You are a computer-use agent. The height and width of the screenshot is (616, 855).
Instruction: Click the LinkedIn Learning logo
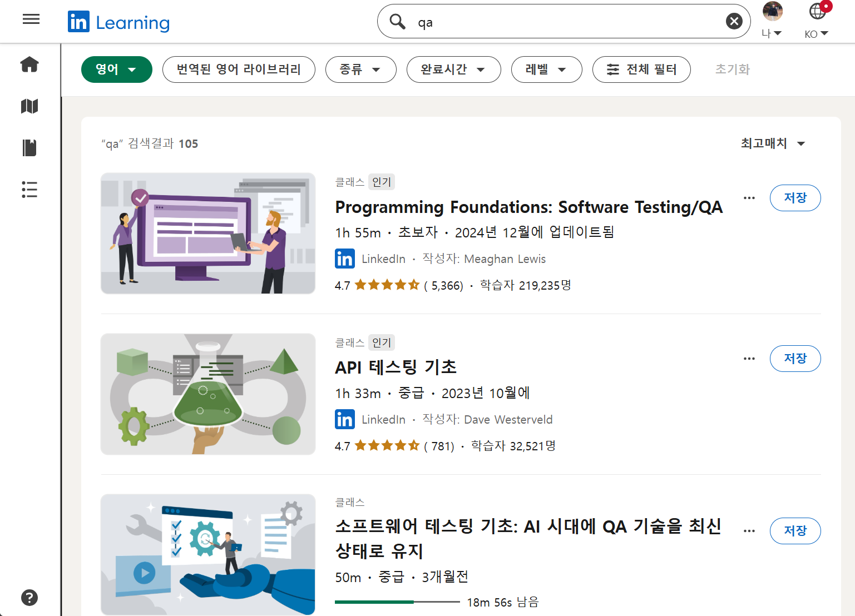coord(119,22)
